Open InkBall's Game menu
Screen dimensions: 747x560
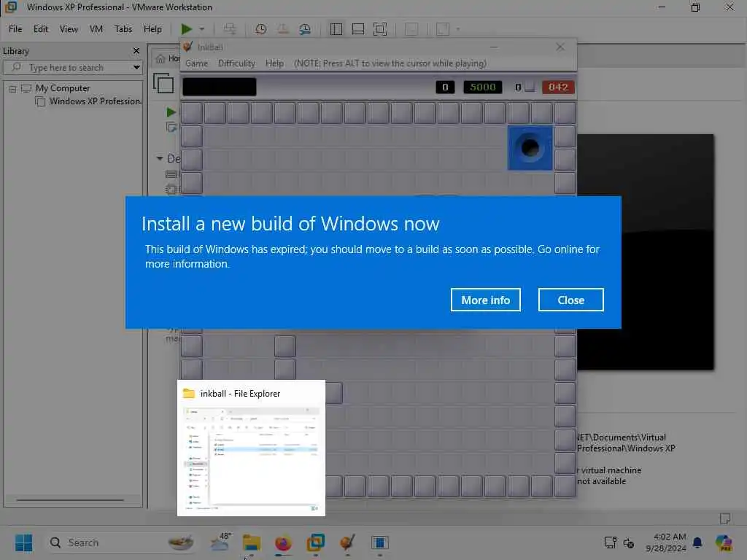point(196,63)
